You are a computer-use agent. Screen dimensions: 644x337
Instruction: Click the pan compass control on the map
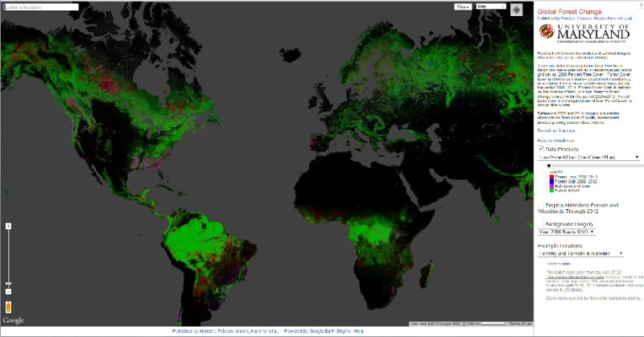point(516,10)
